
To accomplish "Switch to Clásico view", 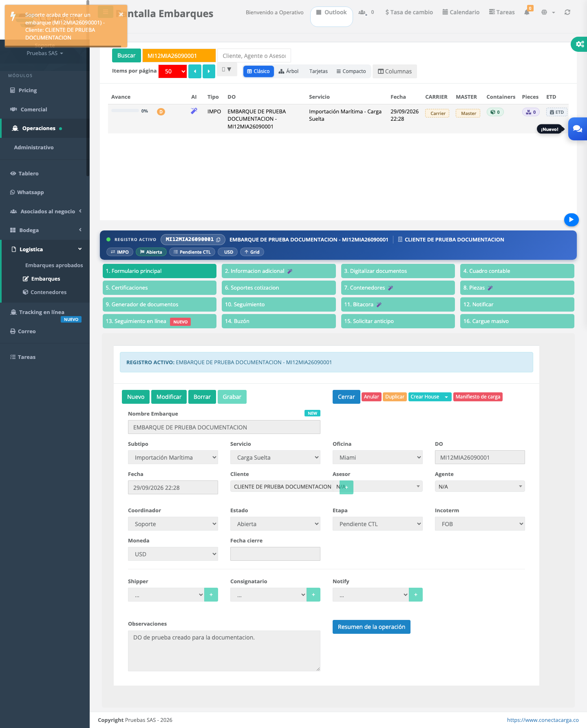I will click(x=258, y=71).
